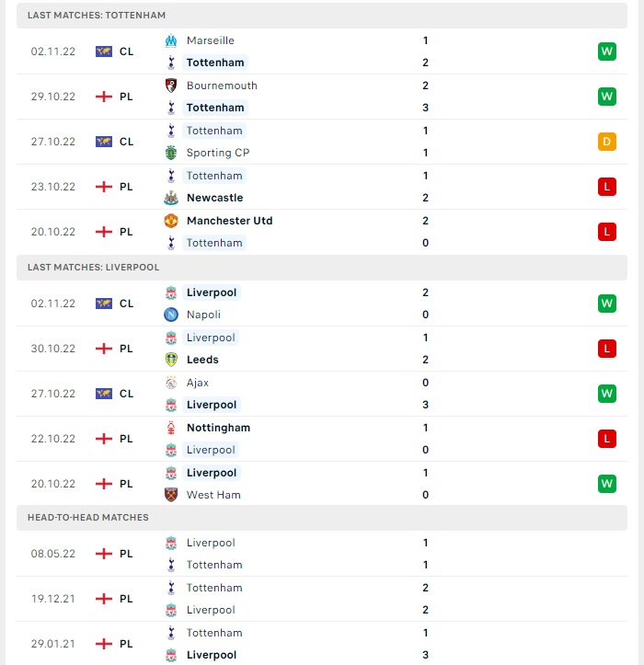The image size is (644, 665).
Task: Click the Napoli club crest icon
Action: click(171, 315)
